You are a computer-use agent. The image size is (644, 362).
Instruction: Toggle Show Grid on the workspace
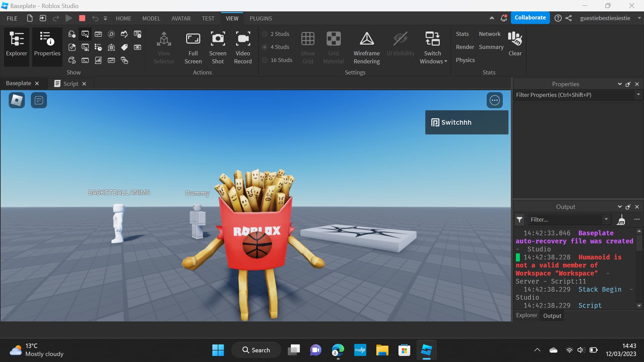(308, 47)
